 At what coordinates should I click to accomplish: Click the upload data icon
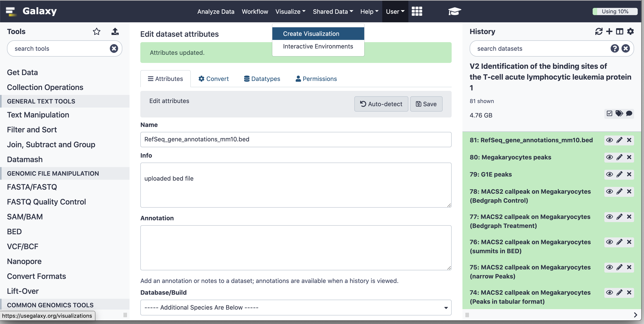tap(115, 32)
